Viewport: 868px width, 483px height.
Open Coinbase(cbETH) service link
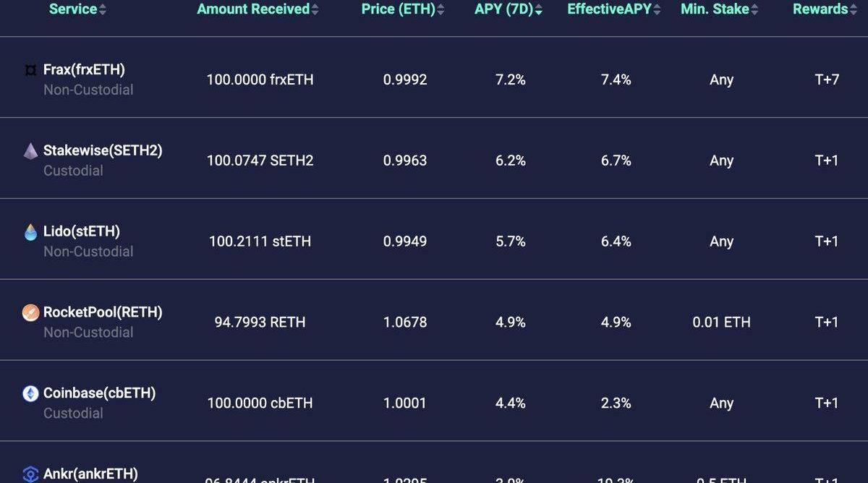100,393
